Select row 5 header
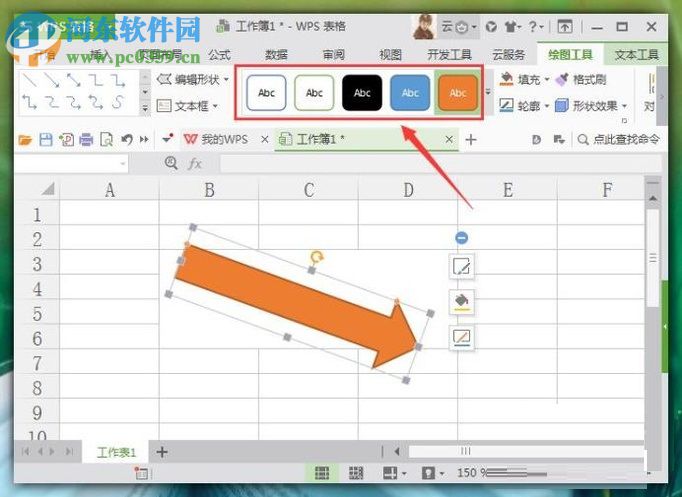This screenshot has width=682, height=497. click(37, 314)
